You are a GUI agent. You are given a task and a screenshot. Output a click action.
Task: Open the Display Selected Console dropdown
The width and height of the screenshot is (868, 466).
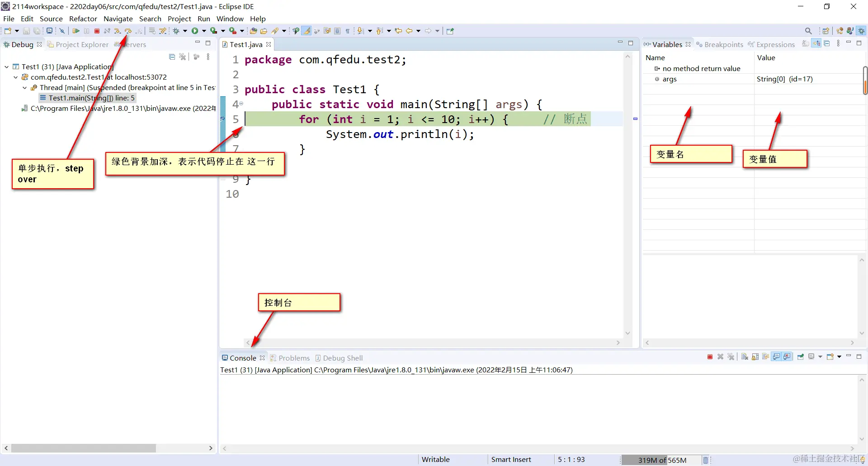click(820, 357)
